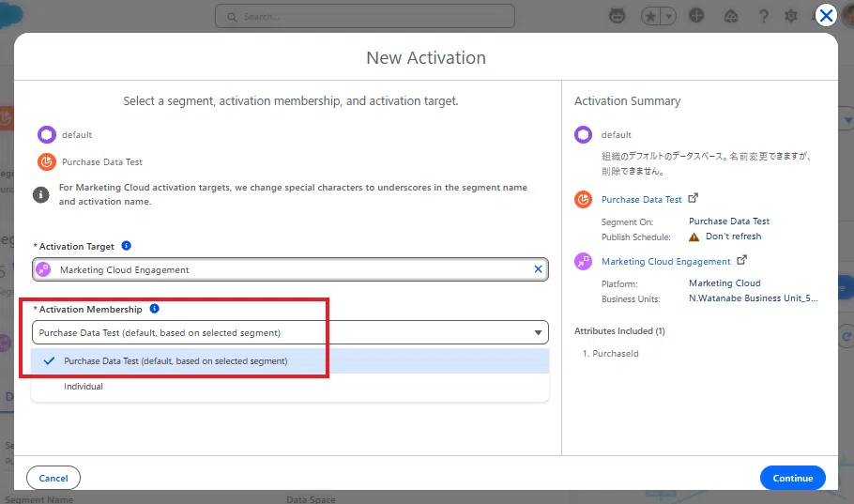Choose the Individual membership option
This screenshot has height=504, width=854.
(290, 387)
